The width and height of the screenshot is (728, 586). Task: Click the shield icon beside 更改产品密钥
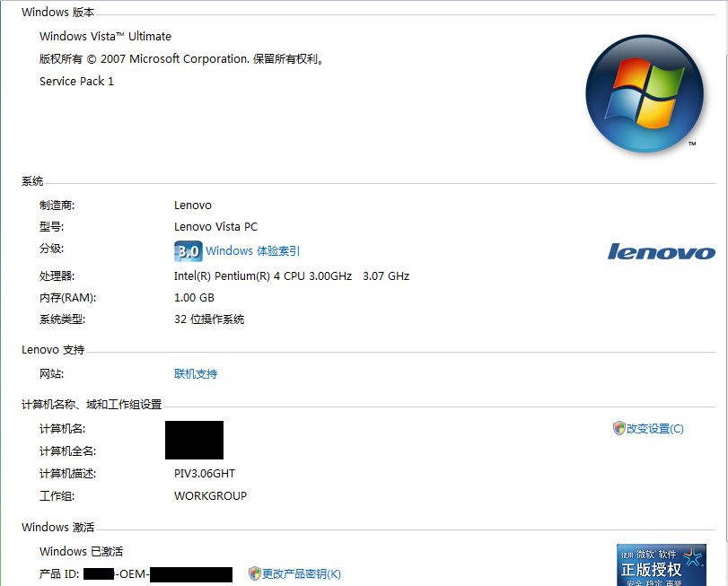pos(254,574)
